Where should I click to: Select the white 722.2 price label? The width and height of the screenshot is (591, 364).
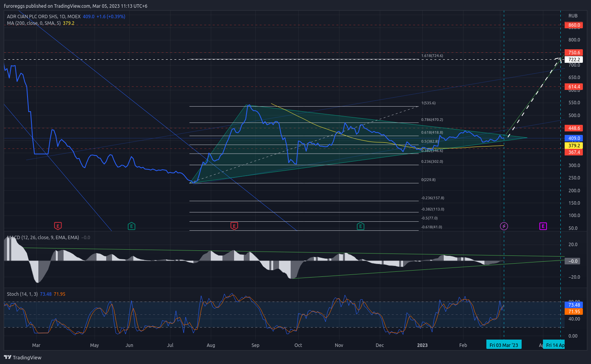574,60
